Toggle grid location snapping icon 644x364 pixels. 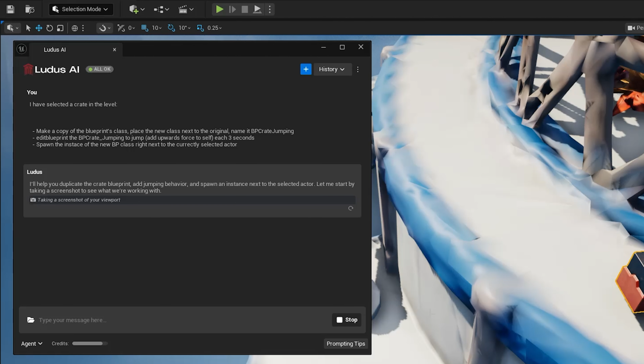(145, 28)
